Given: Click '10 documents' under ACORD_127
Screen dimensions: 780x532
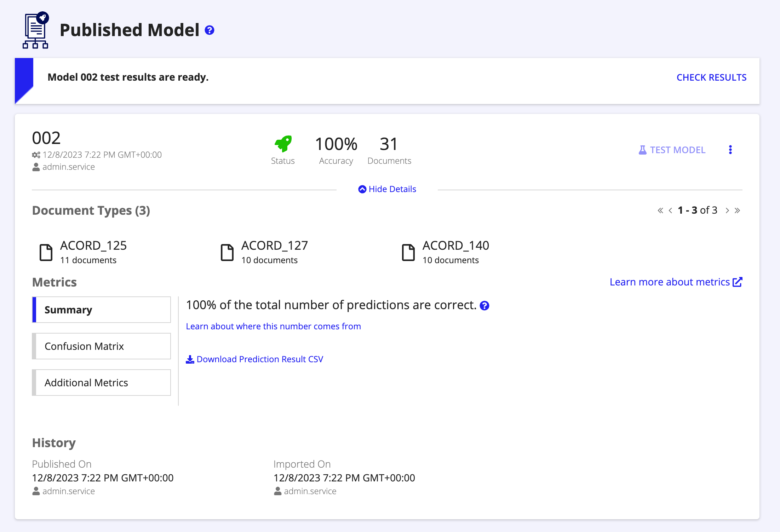Looking at the screenshot, I should tap(269, 260).
